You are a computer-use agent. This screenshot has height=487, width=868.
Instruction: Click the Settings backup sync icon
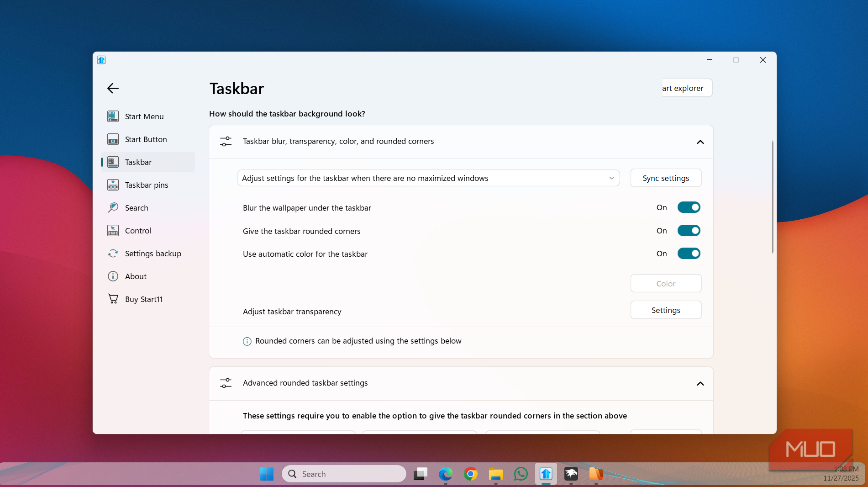click(x=113, y=254)
